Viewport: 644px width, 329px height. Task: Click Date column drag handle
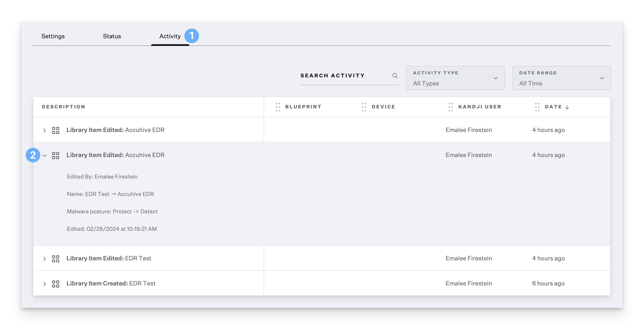(537, 107)
